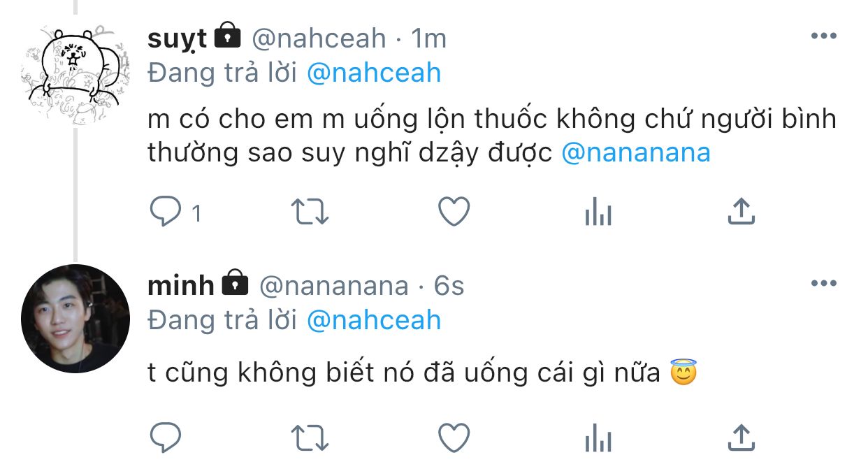Open @nahceah link in minh's reply line

tap(374, 319)
